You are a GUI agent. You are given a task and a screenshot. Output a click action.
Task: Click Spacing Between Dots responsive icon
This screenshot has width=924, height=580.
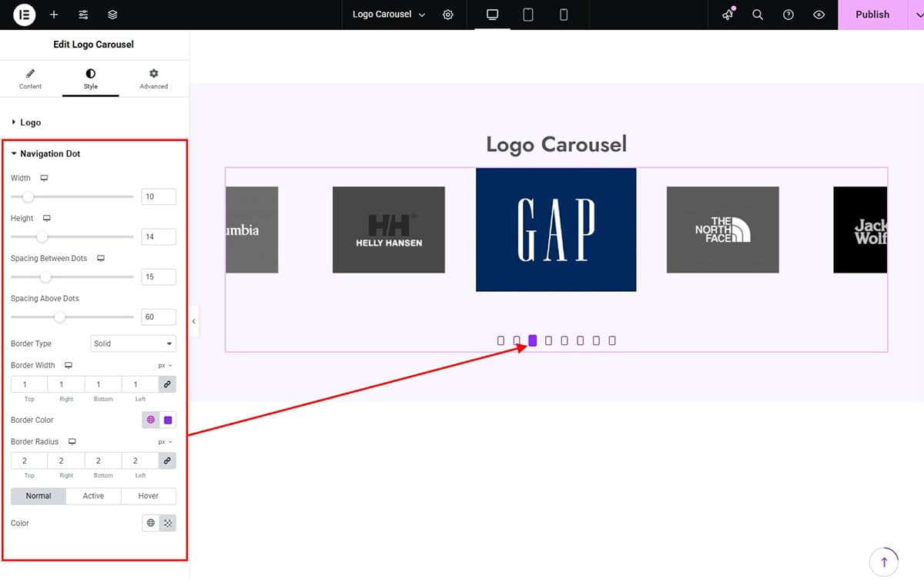[x=100, y=258]
